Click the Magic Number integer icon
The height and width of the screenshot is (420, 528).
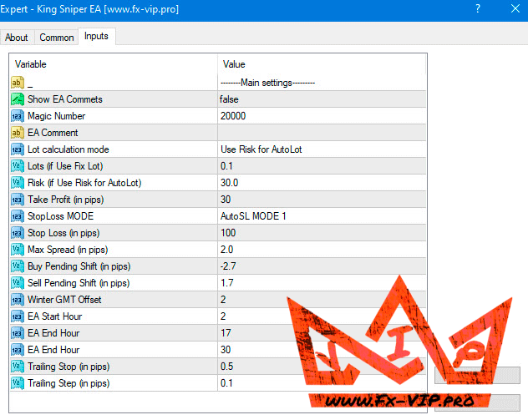17,116
